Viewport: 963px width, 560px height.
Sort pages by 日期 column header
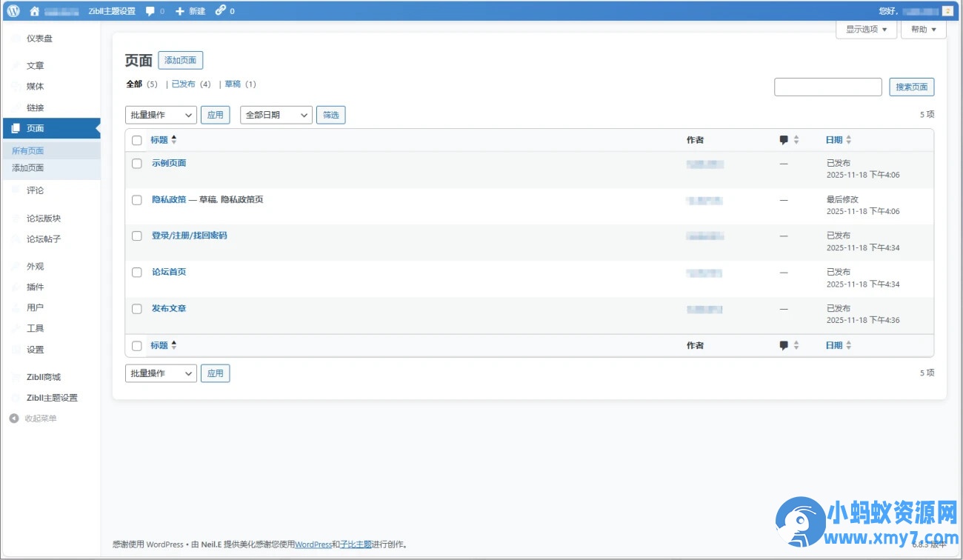(834, 140)
